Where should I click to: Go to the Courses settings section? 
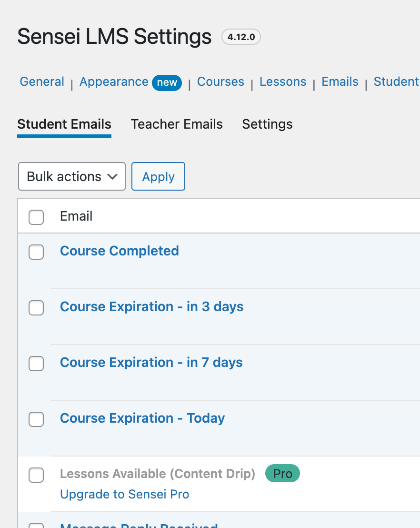coord(220,81)
